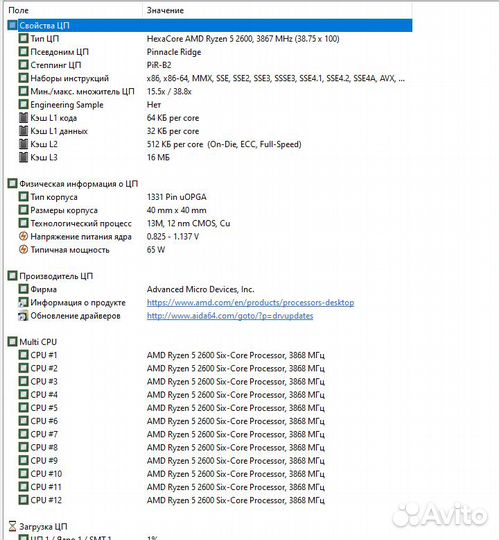
Task: Click the icon next to Тип ЦП
Action: tap(23, 39)
